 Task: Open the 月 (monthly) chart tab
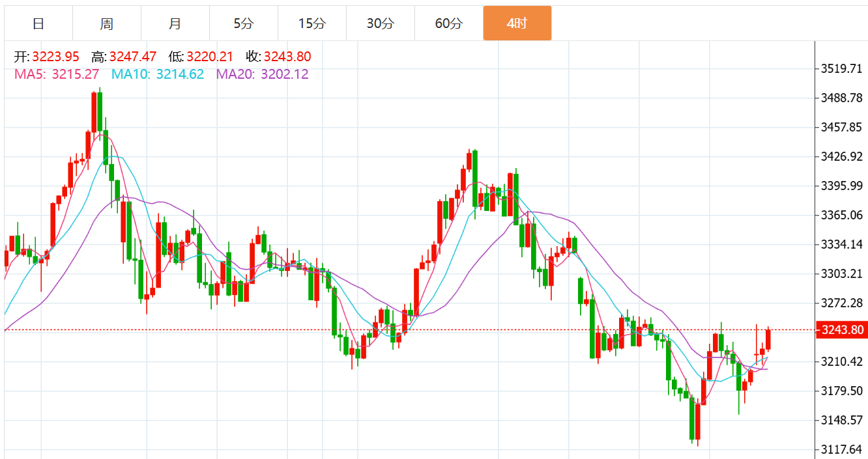pyautogui.click(x=175, y=24)
